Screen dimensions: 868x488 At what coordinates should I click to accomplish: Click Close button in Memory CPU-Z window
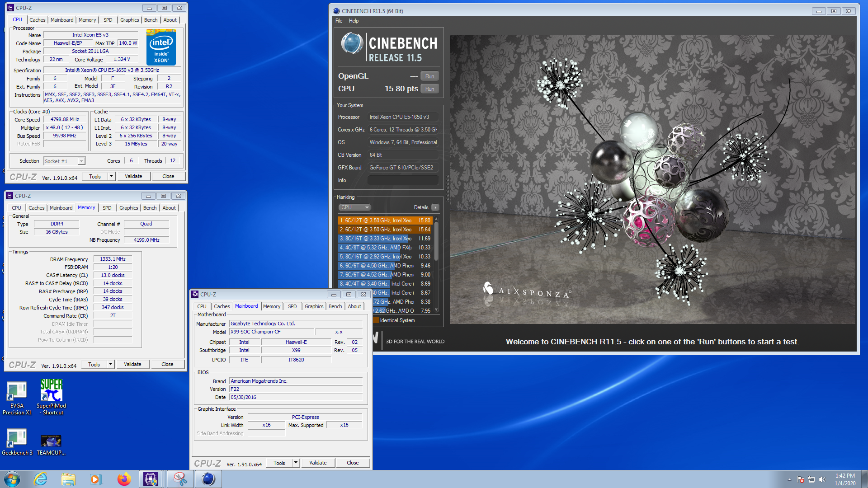pyautogui.click(x=167, y=364)
